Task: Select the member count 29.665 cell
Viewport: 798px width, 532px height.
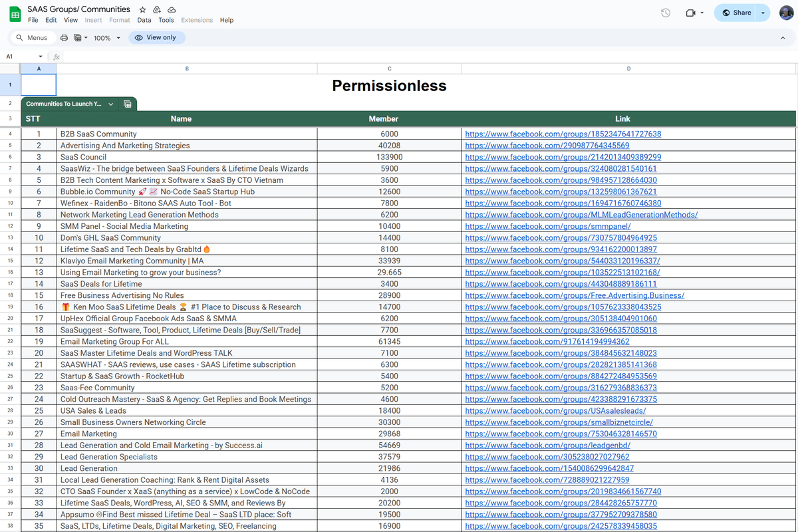Action: [389, 273]
